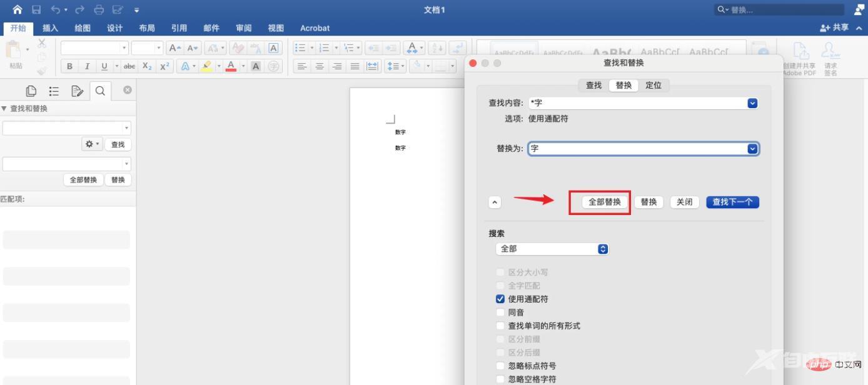Click the center text alignment icon
This screenshot has width=868, height=385.
click(x=320, y=66)
